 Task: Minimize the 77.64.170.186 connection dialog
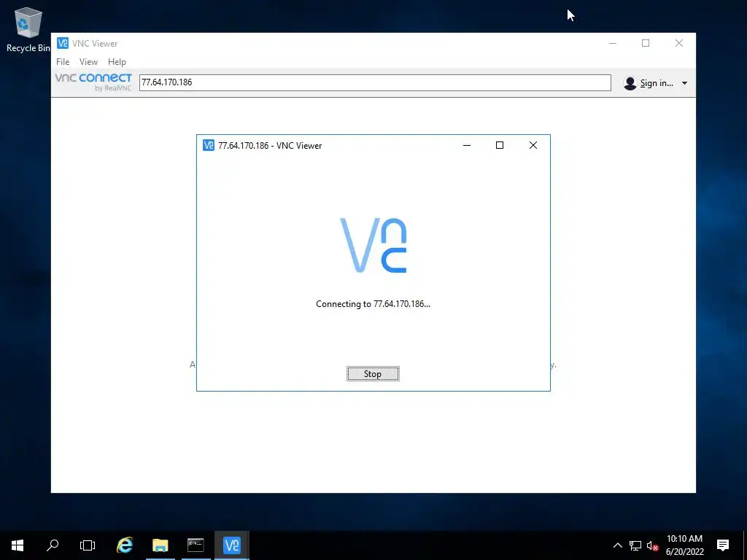pyautogui.click(x=467, y=145)
